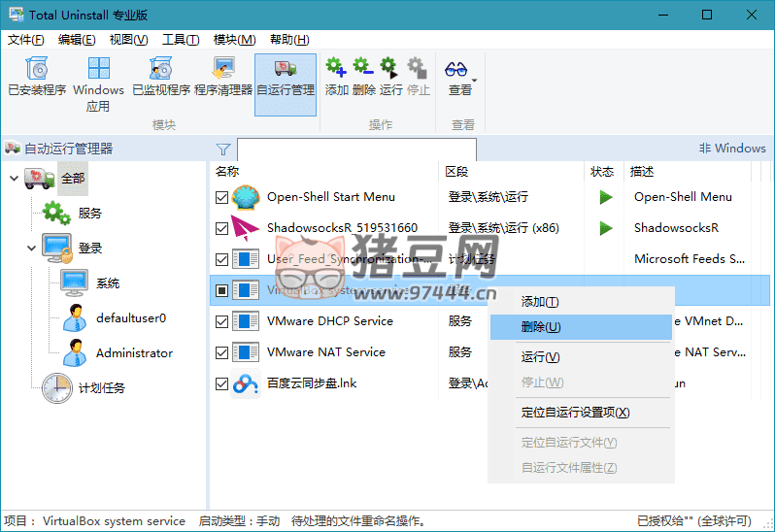Sort by the 名称 column header
This screenshot has width=775, height=532.
click(x=324, y=172)
